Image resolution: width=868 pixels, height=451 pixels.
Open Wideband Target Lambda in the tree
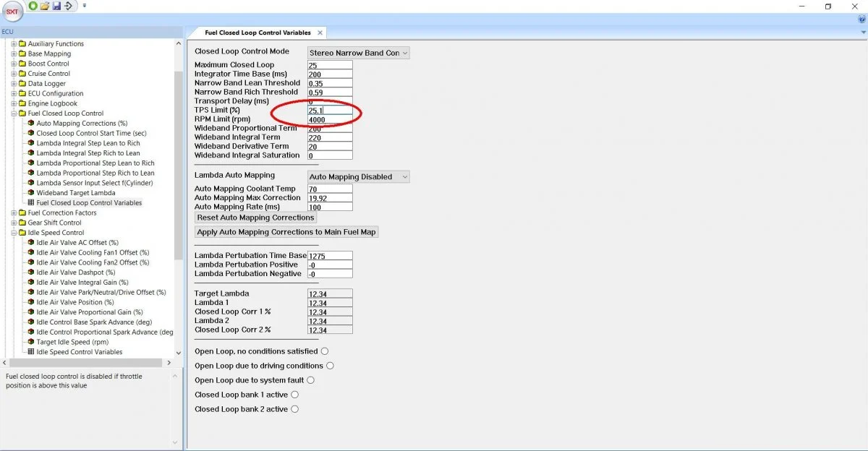pyautogui.click(x=75, y=193)
